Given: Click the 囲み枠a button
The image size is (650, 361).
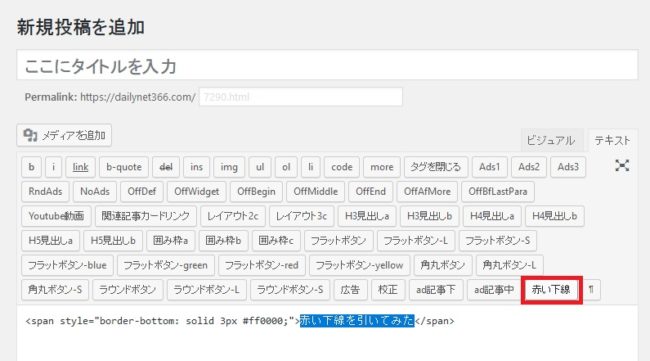Looking at the screenshot, I should [170, 240].
